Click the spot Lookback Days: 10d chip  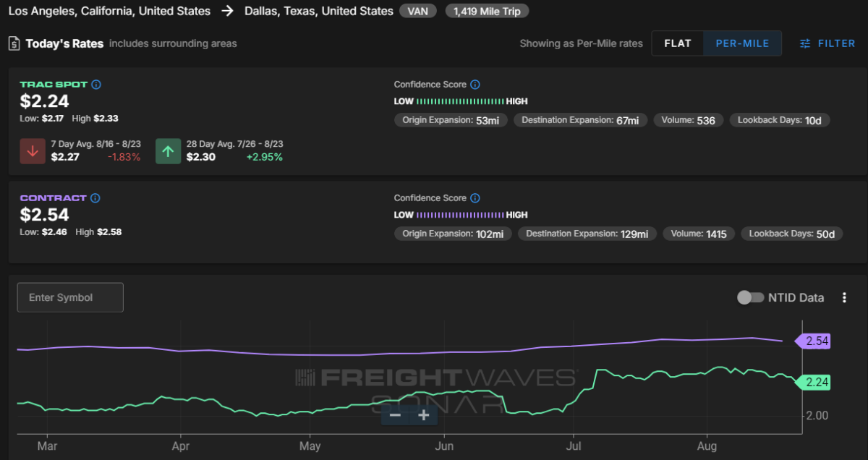779,120
